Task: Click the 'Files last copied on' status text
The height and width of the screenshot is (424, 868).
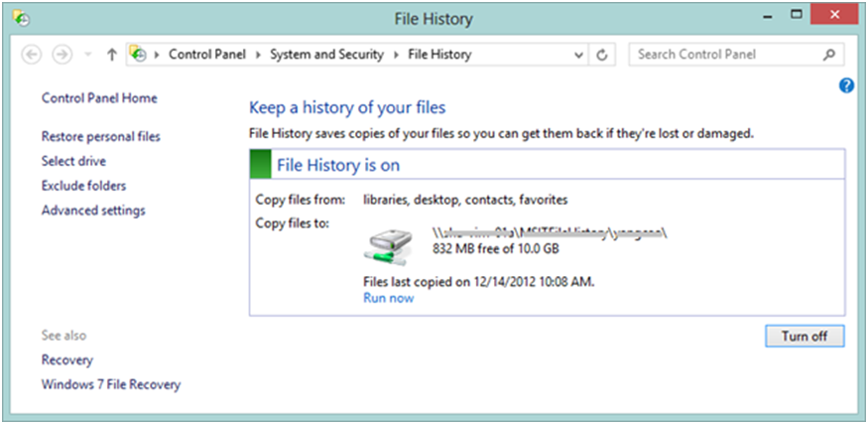Action: point(479,282)
